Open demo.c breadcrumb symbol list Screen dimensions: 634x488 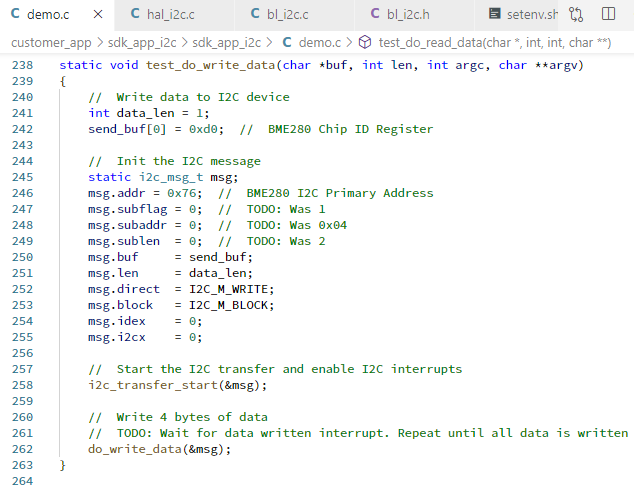click(320, 42)
